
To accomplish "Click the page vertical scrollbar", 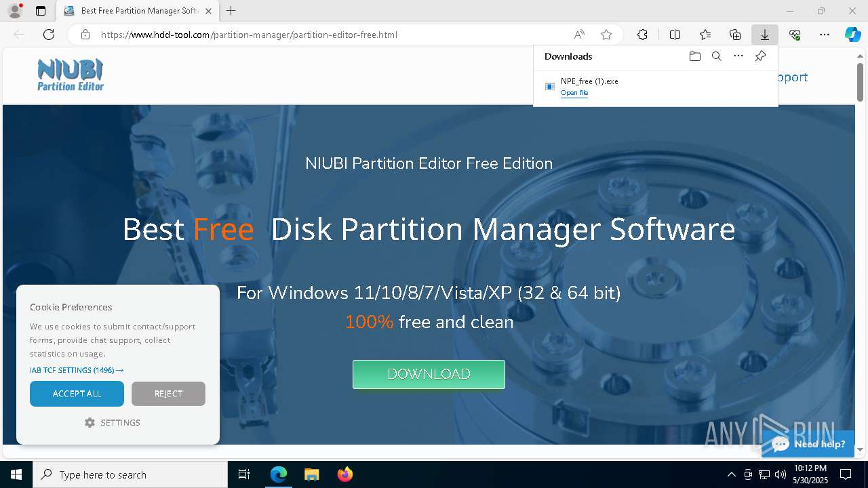I will point(860,83).
